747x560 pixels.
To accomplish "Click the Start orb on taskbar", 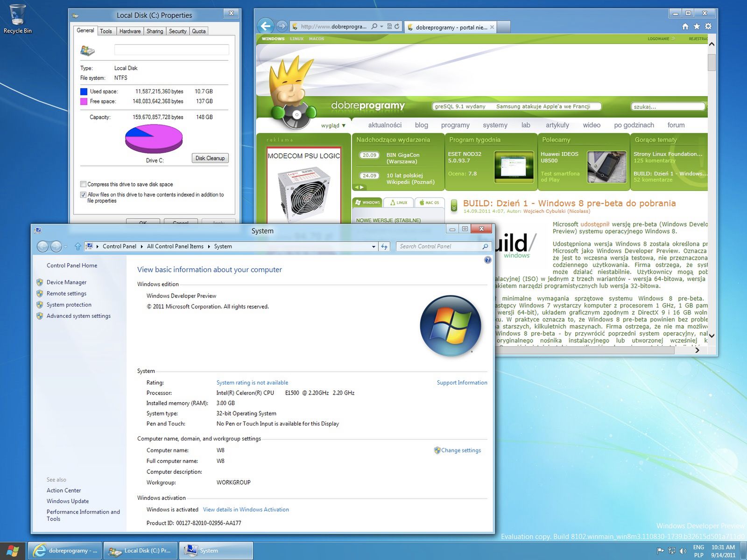I will [13, 551].
